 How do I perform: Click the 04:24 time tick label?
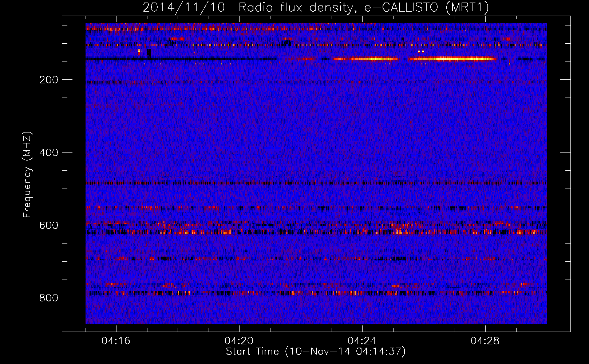point(362,341)
